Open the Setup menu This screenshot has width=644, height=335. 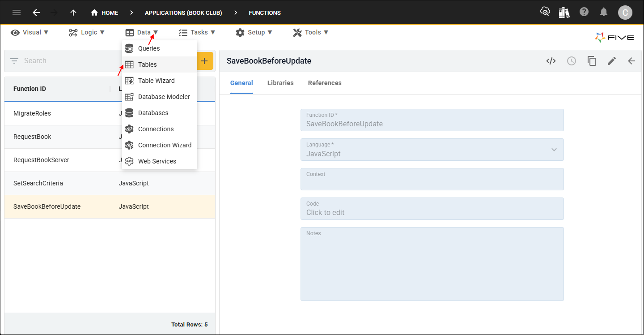[254, 32]
